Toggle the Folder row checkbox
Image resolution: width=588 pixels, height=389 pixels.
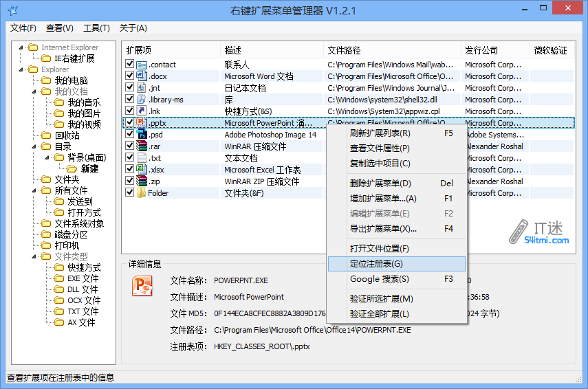(130, 192)
